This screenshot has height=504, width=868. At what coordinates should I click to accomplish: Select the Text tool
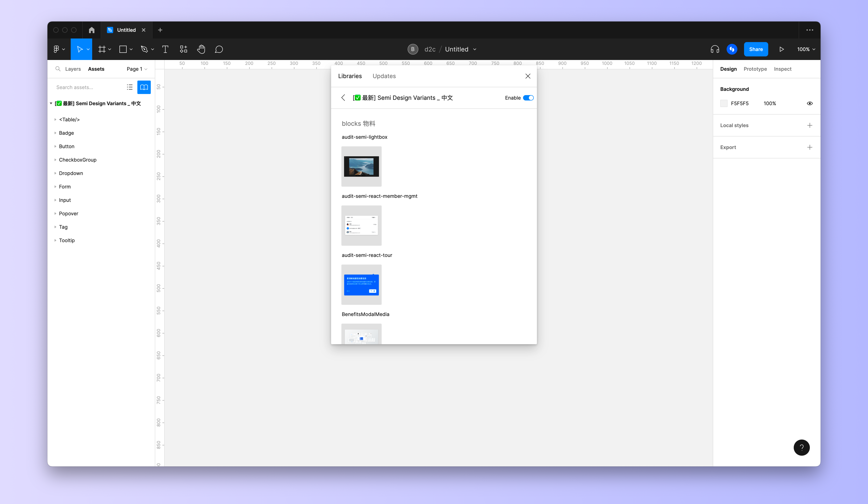165,49
